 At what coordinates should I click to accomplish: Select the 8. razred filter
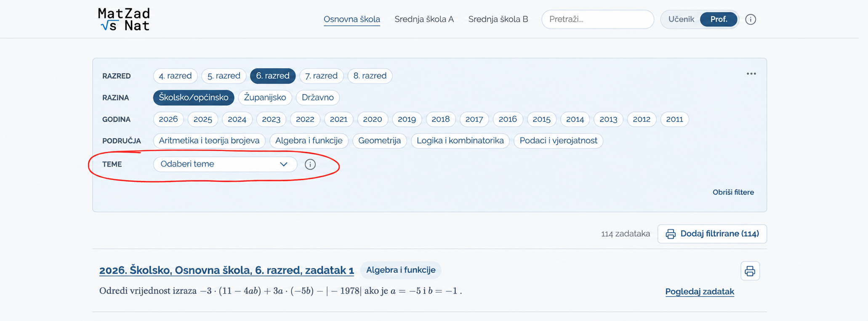click(370, 76)
